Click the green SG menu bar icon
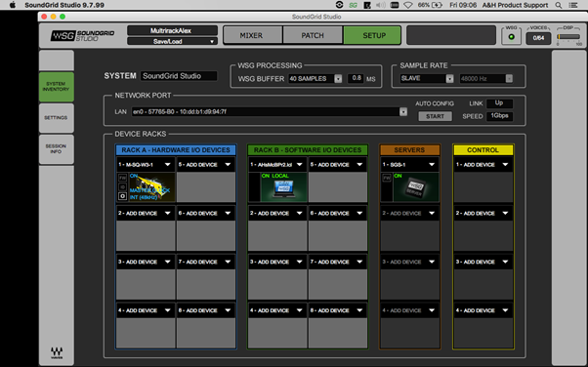588x367 pixels. click(x=353, y=5)
